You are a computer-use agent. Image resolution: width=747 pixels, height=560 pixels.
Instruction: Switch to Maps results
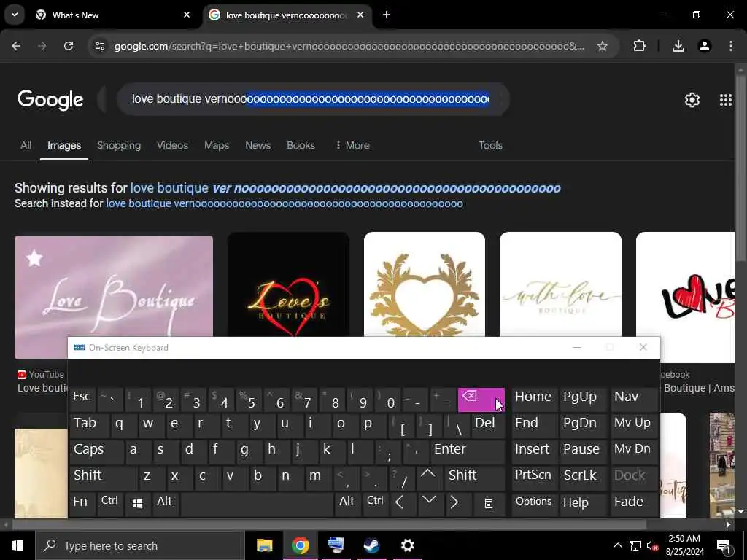216,145
